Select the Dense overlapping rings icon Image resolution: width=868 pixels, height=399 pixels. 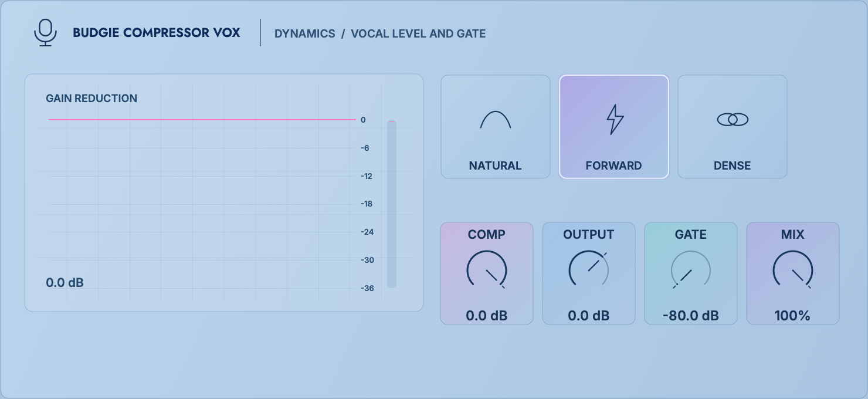click(x=733, y=120)
